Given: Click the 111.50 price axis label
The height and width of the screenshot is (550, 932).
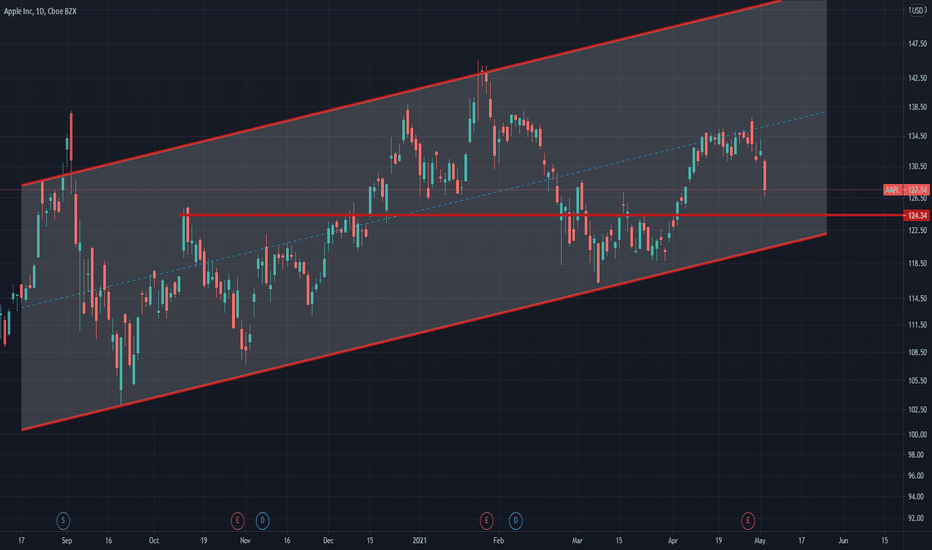Looking at the screenshot, I should point(917,325).
